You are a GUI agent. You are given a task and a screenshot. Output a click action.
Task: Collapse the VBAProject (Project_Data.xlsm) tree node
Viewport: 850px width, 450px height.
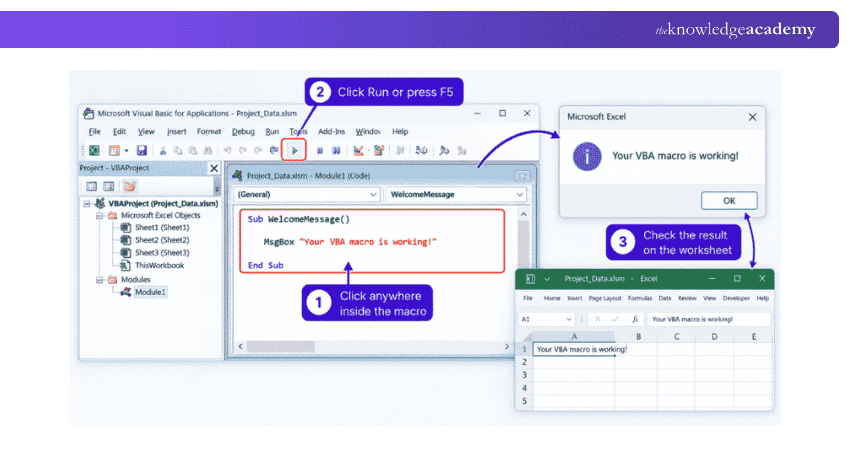pos(87,204)
